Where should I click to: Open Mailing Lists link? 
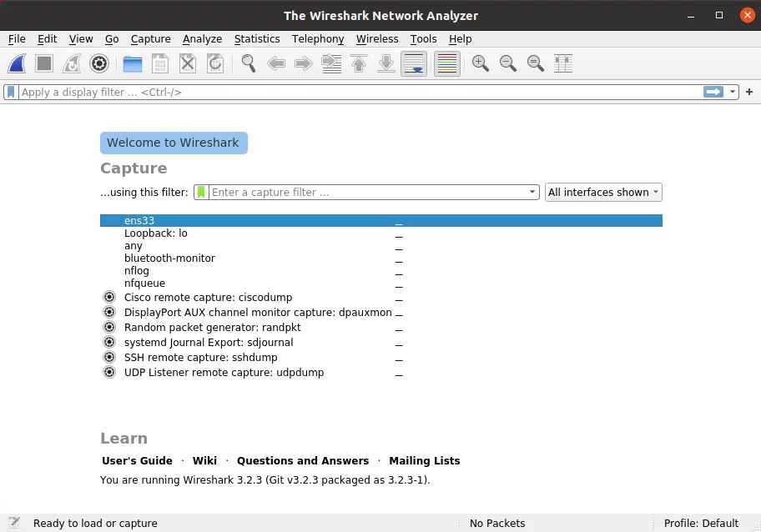(425, 461)
